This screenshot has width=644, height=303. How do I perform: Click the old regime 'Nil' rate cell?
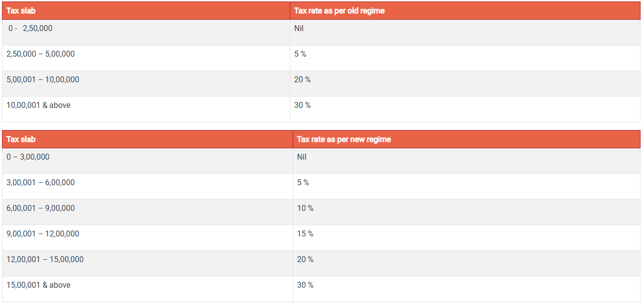[x=299, y=29]
